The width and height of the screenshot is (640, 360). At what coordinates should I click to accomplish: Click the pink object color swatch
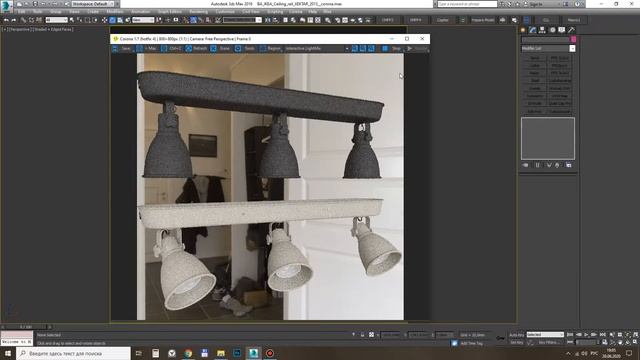coord(573,40)
